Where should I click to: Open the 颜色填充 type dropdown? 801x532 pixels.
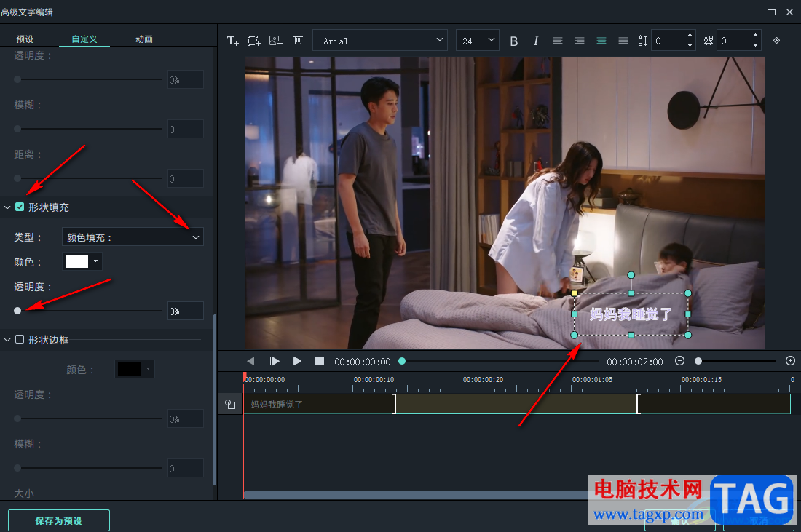[x=133, y=237]
